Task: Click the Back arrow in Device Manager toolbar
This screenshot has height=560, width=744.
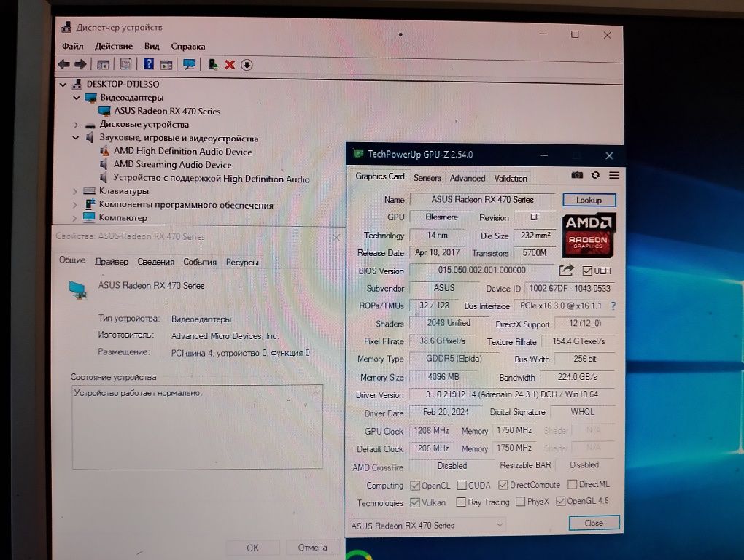Action: (64, 64)
